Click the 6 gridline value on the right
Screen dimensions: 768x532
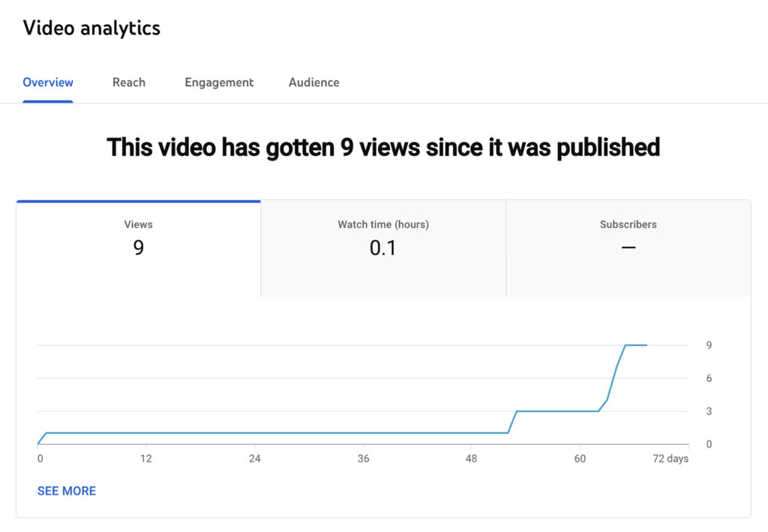click(x=709, y=378)
